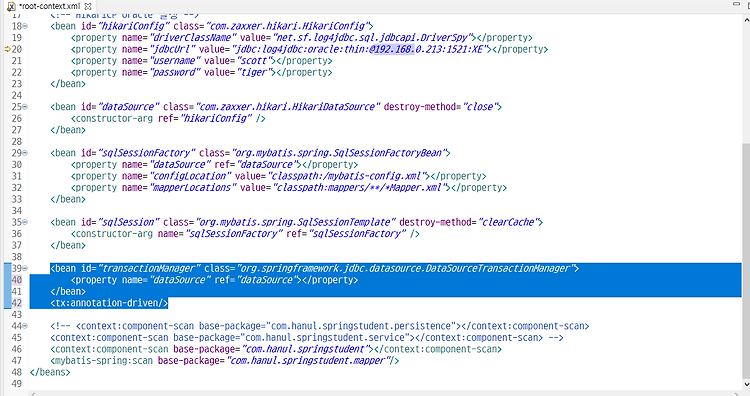Click the "scott" username value
The width and height of the screenshot is (750, 396).
[254, 61]
